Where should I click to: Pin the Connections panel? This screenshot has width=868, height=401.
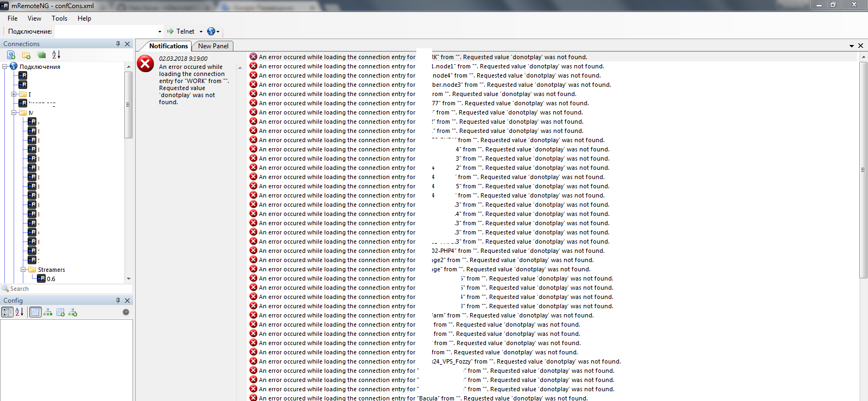click(118, 44)
